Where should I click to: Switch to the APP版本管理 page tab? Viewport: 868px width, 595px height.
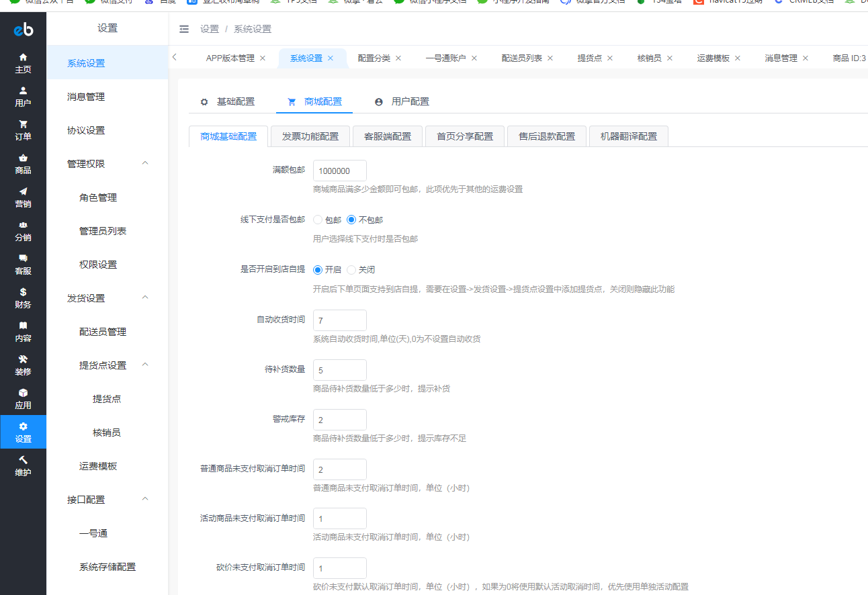(x=230, y=58)
